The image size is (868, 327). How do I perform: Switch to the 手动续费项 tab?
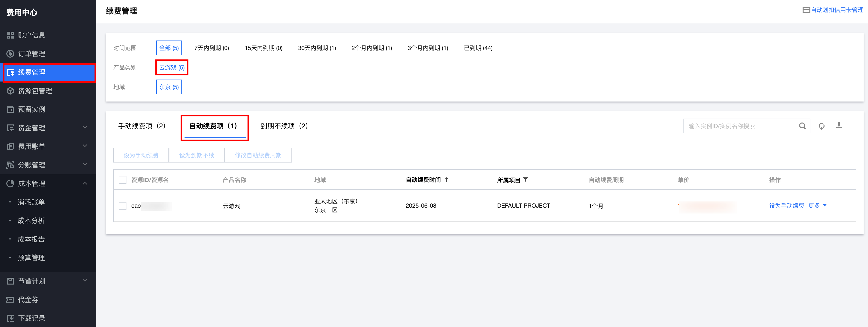click(x=142, y=126)
